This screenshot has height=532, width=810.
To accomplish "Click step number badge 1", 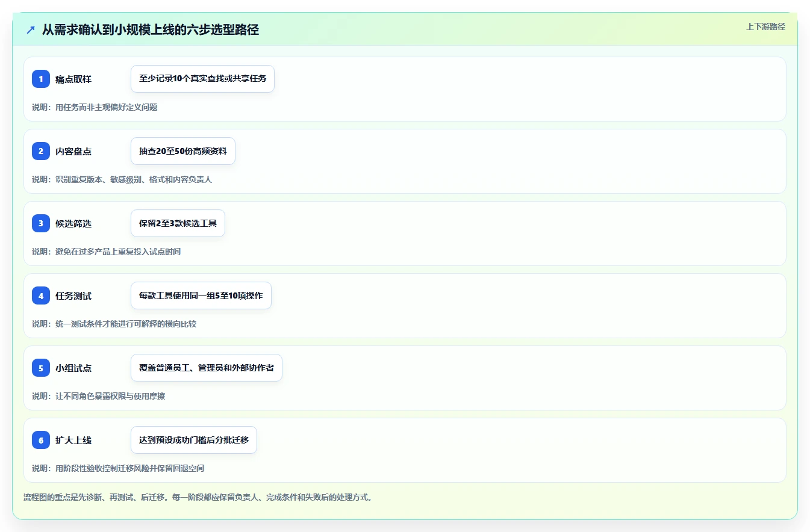I will click(x=41, y=79).
